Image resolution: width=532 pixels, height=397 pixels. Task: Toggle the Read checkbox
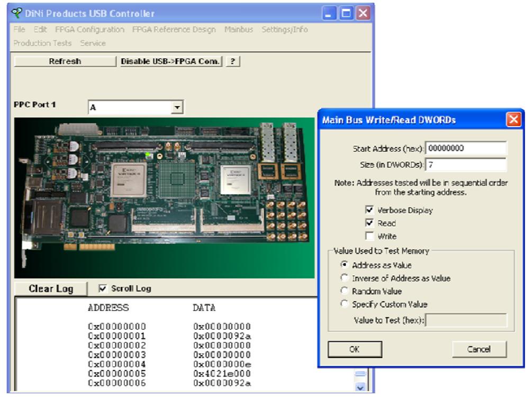[369, 223]
